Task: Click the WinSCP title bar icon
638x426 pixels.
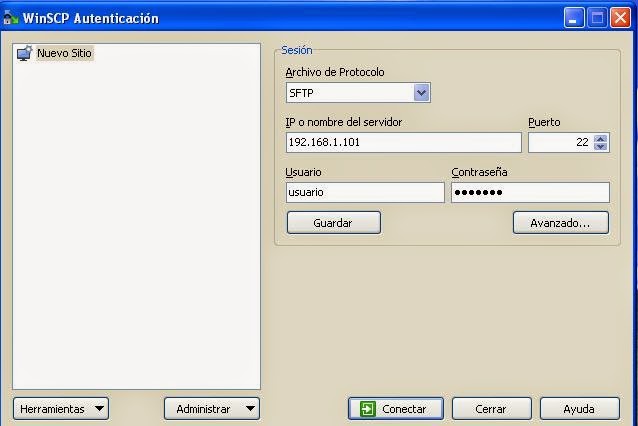Action: click(10, 18)
